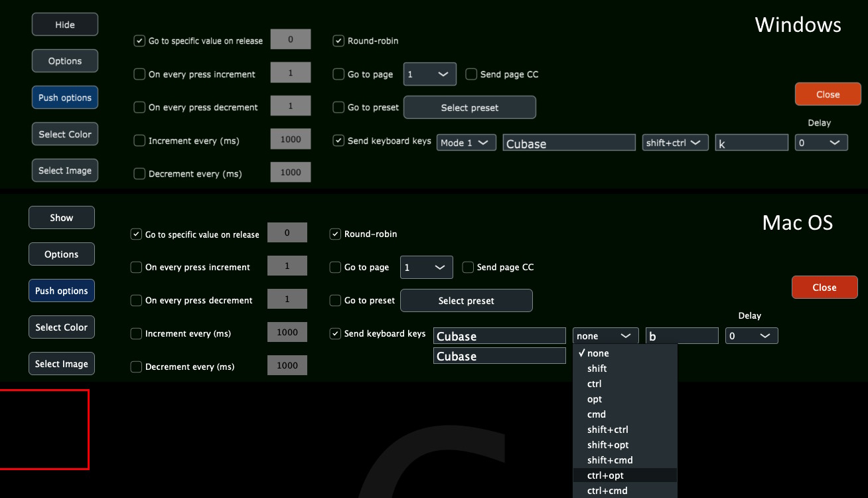The image size is (868, 498).
Task: Open the Mac OS Go to page number dropdown
Action: (x=427, y=268)
